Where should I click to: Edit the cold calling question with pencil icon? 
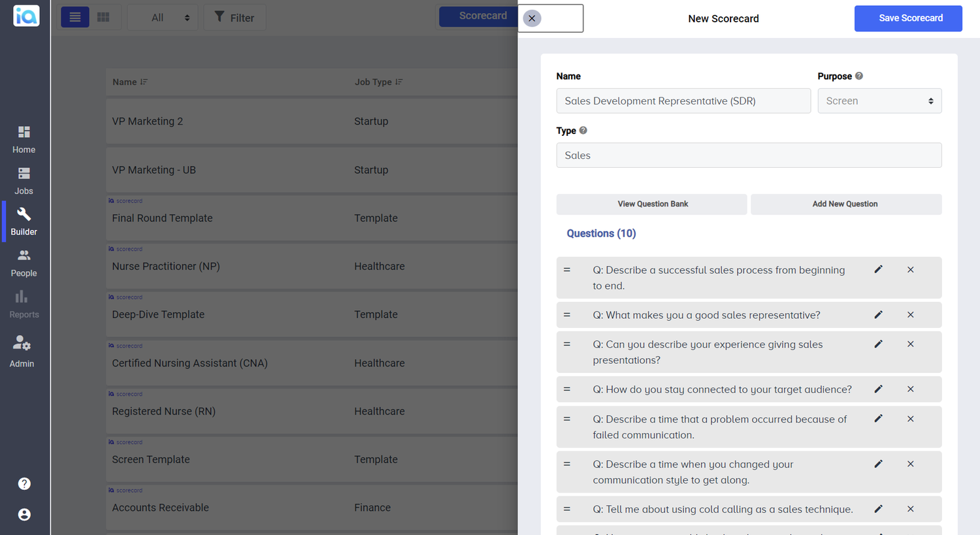pyautogui.click(x=878, y=508)
